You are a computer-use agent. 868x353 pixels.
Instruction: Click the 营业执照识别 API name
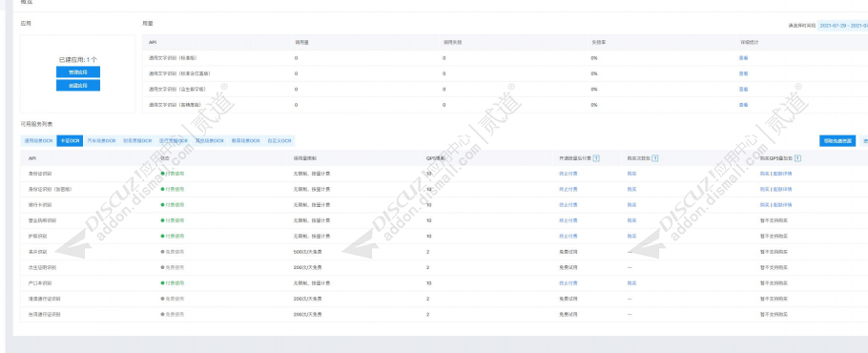pos(42,220)
